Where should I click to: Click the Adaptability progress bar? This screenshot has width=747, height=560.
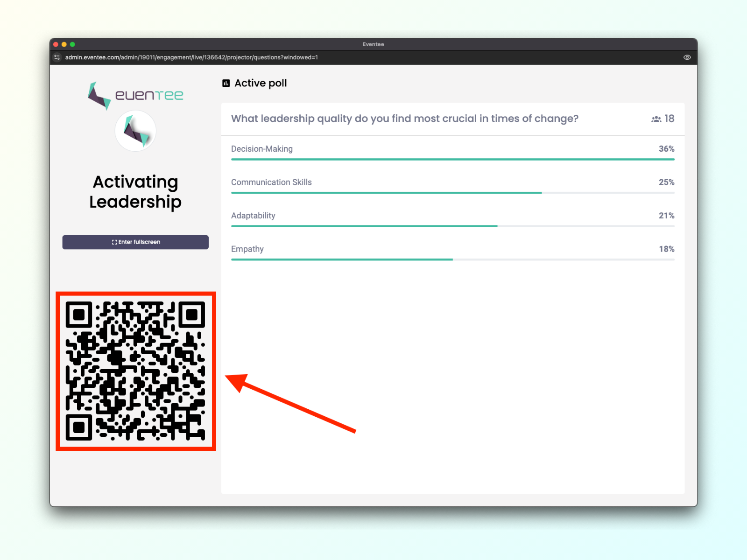click(453, 226)
